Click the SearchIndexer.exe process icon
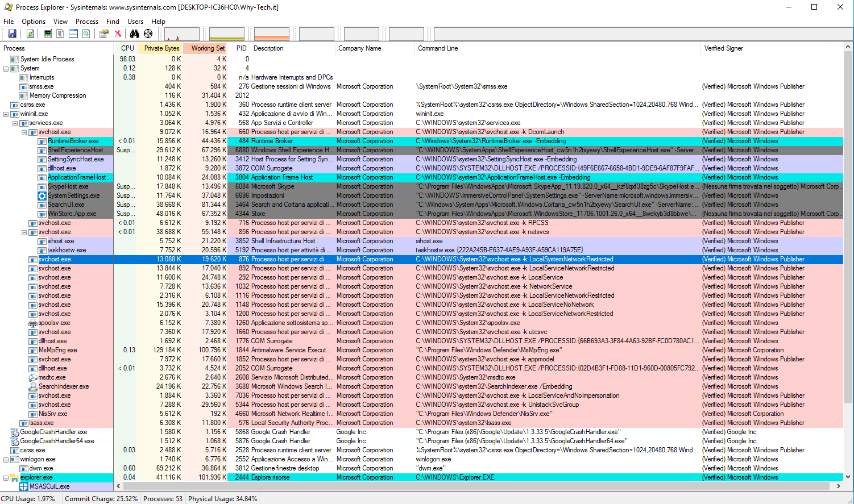This screenshot has height=504, width=854. [33, 386]
